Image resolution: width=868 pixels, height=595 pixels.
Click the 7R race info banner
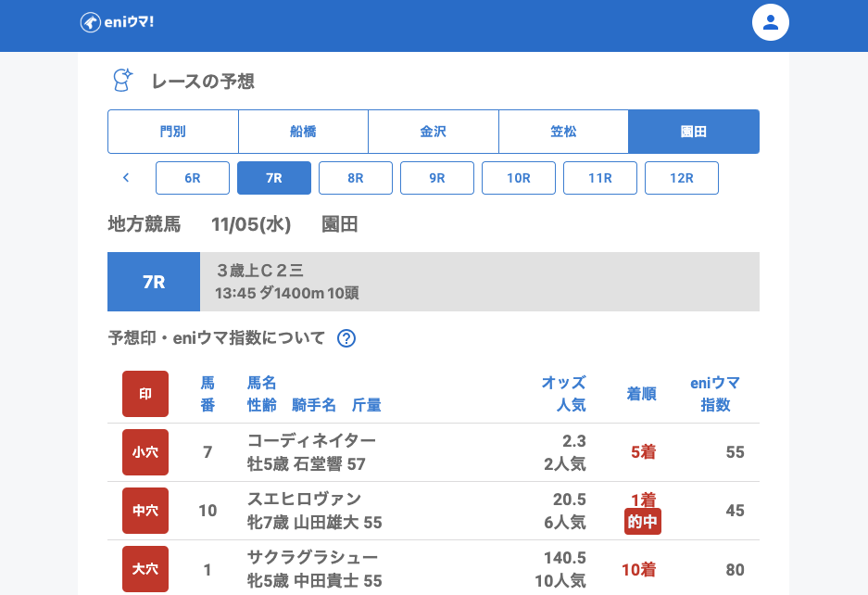[433, 282]
